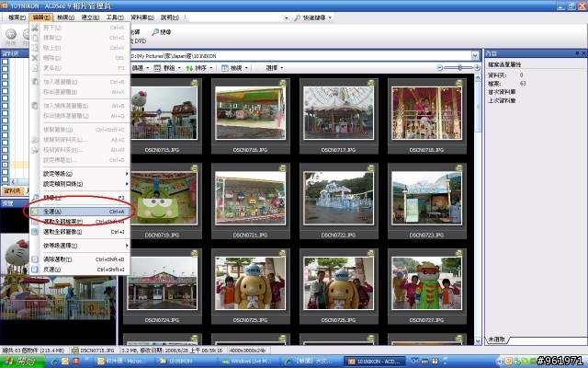Click inside the folder path field D:\My Pictures
The width and height of the screenshot is (588, 368).
(300, 56)
